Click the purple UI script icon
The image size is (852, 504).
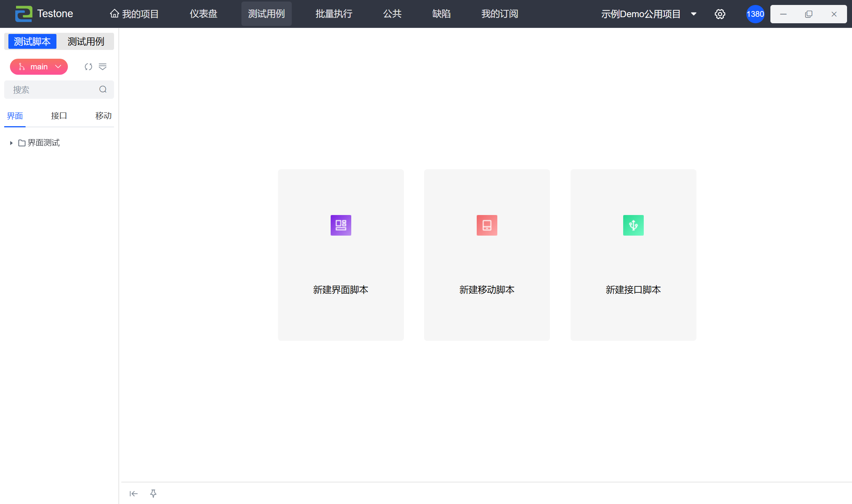coord(341,225)
